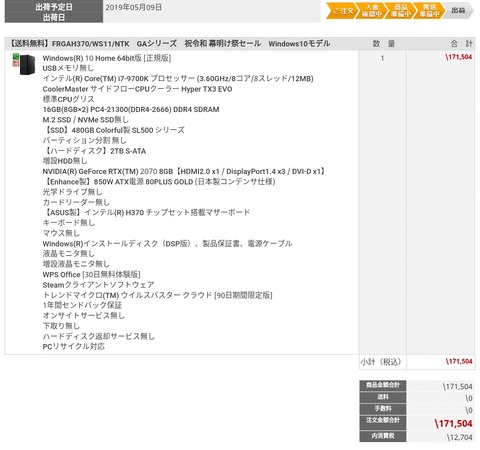Viewport: 480px width, 450px height.
Task: Click the 増設液晶モニタ無し line
Action: tap(76, 264)
